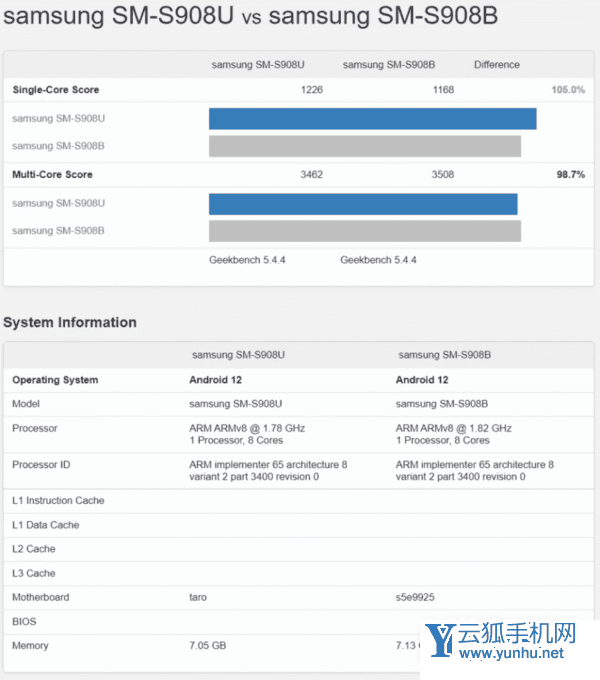Click the Multi-Core Score label
Screen dimensions: 600x680
coord(52,174)
